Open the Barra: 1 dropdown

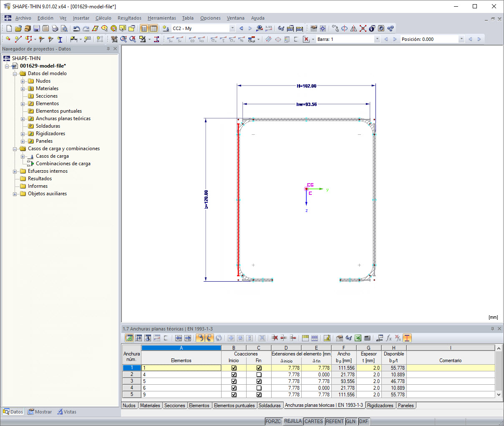(x=377, y=39)
